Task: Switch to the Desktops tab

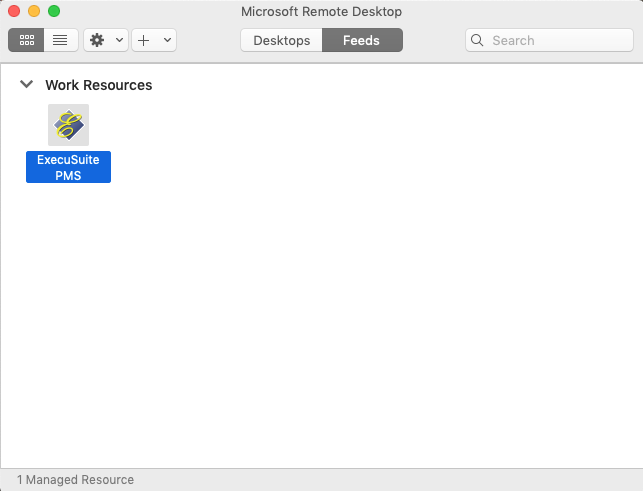Action: coord(282,40)
